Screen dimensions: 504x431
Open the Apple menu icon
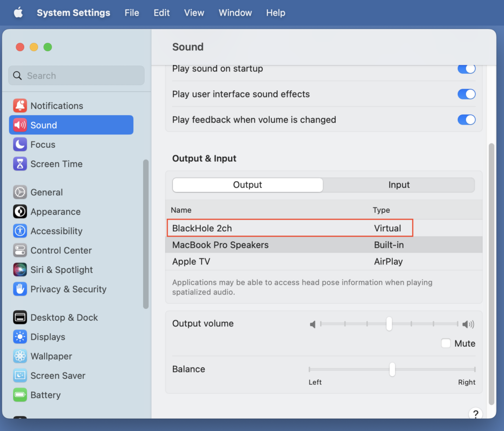18,13
